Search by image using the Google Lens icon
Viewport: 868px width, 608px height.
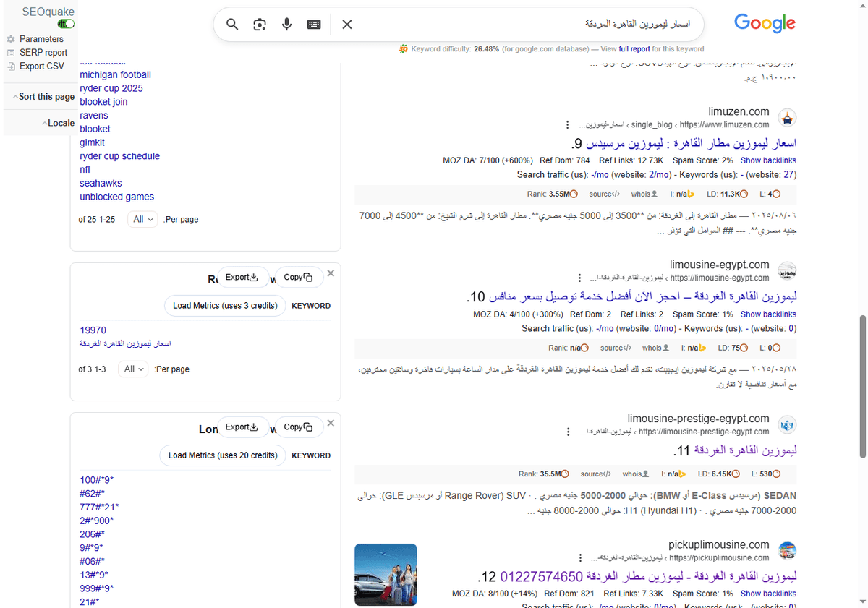coord(259,24)
